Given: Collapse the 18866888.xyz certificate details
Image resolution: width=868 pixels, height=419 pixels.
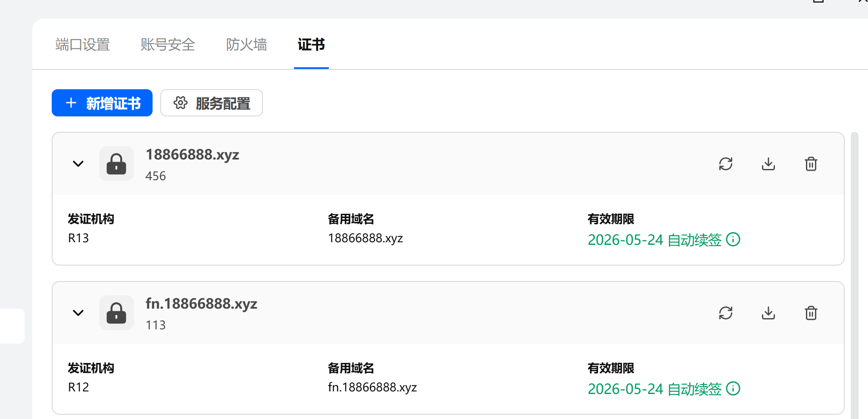Looking at the screenshot, I should point(78,164).
